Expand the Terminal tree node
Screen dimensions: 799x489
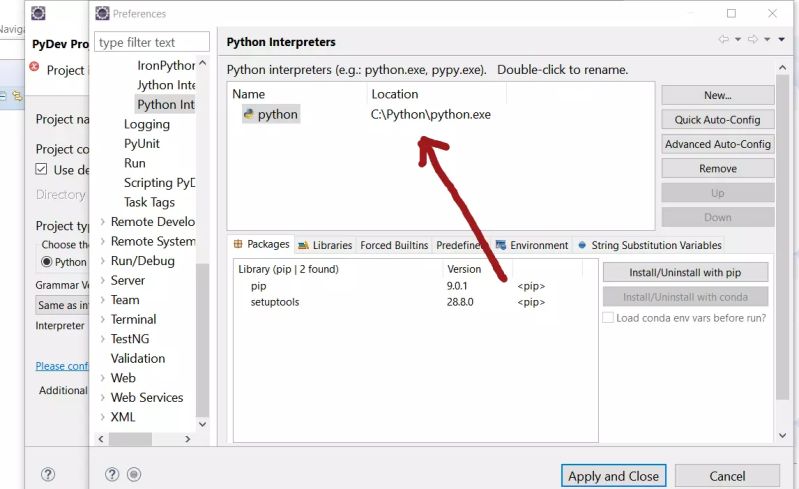pos(102,319)
